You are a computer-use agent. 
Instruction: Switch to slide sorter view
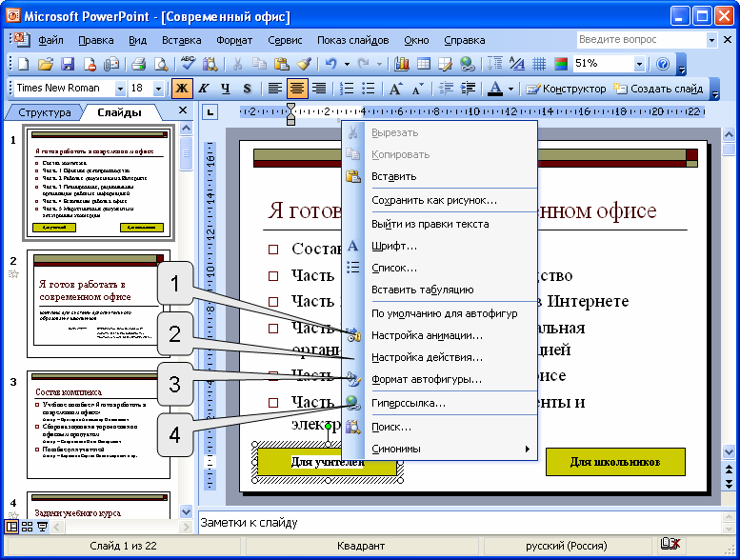27,527
